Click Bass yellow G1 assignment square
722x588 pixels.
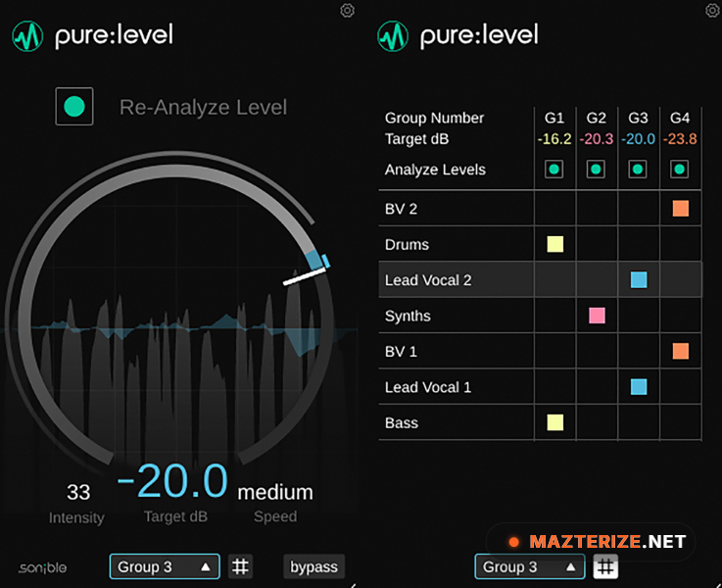[554, 422]
